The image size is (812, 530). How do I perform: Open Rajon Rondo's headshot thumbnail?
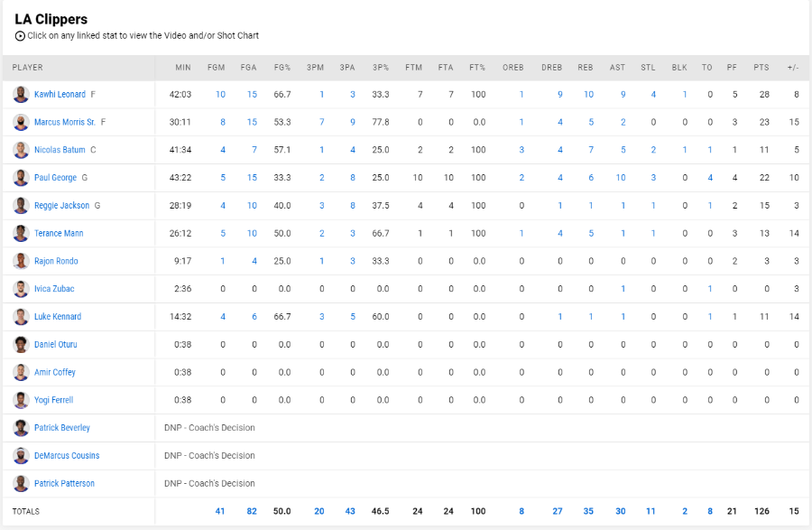21,261
